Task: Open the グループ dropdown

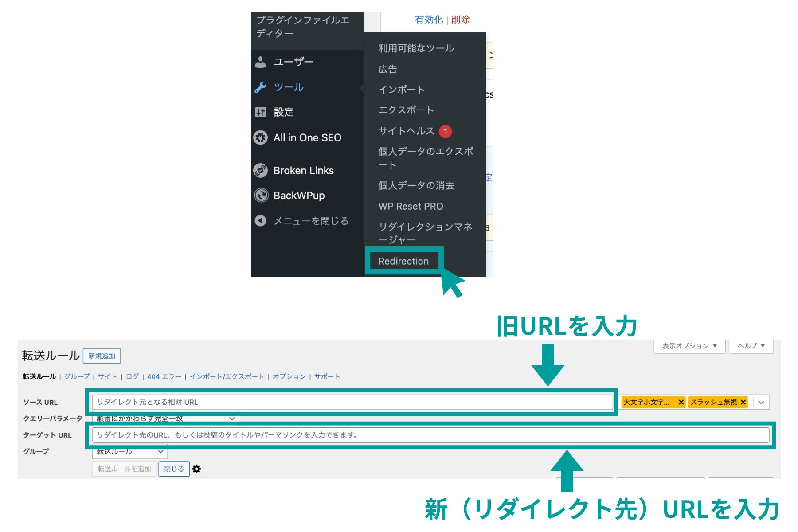Action: [x=130, y=452]
